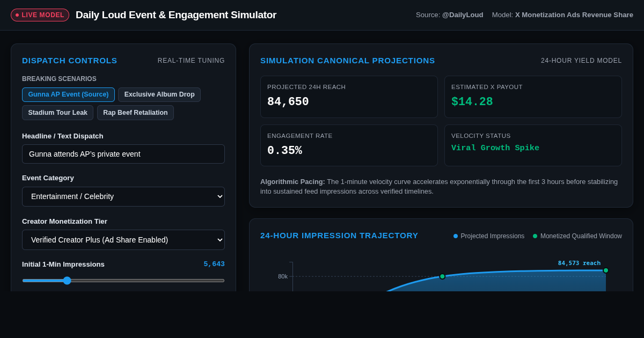This screenshot has height=338, width=644.
Task: Click the Daily Loud Event & Engagement Simulator title
Action: 176,15
